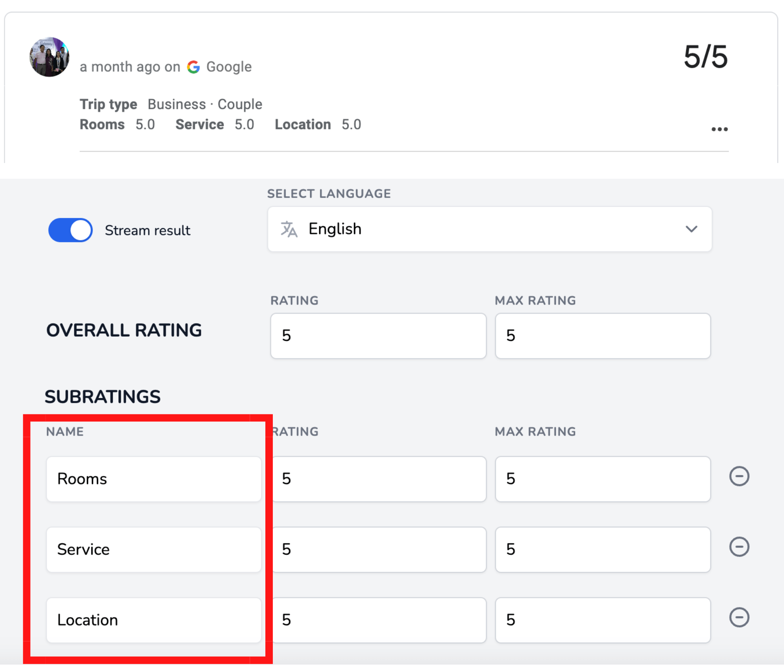Screen dimensions: 784x672
Task: Open the review options ellipsis menu
Action: pyautogui.click(x=720, y=129)
